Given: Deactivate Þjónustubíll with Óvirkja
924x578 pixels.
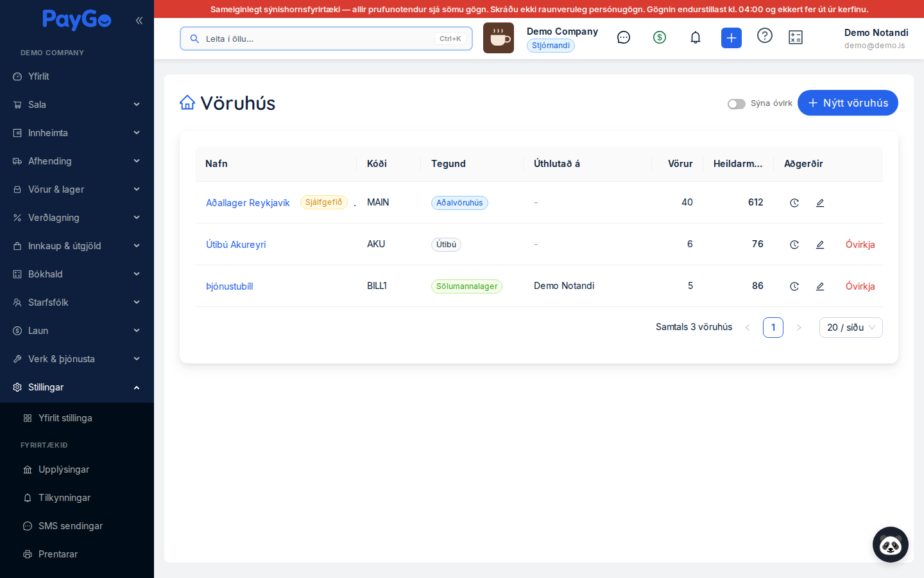Looking at the screenshot, I should pos(860,286).
